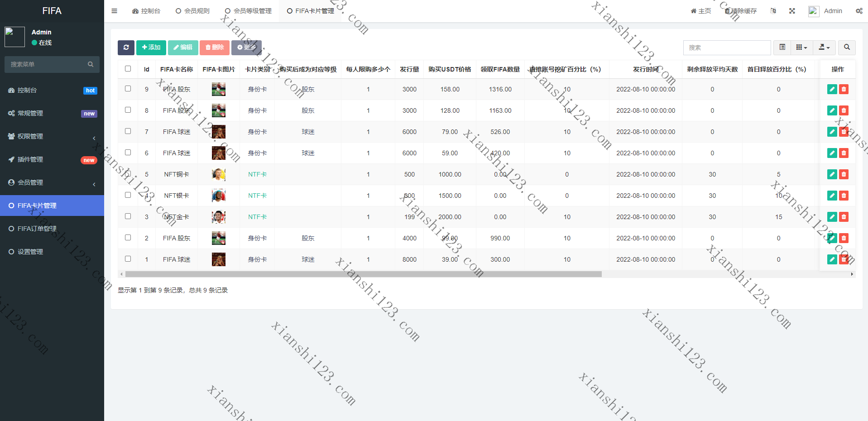This screenshot has height=421, width=868.
Task: Click the green 添加 button
Action: (151, 48)
